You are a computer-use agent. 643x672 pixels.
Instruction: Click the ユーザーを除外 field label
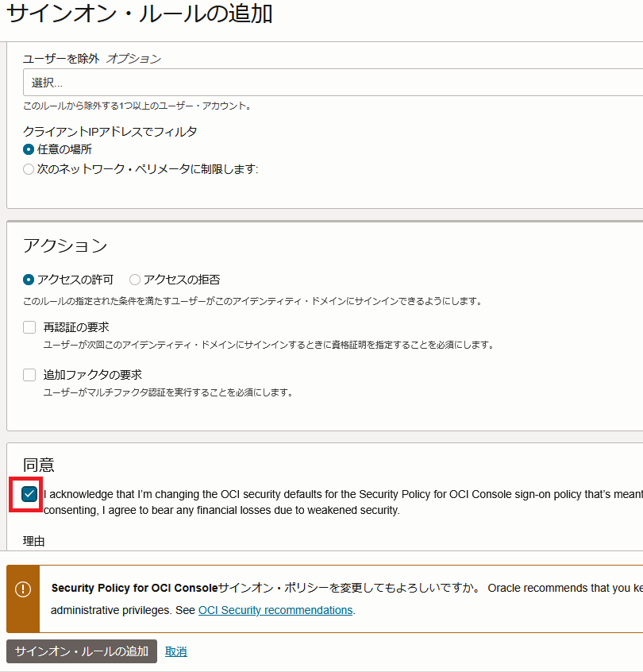(61, 58)
